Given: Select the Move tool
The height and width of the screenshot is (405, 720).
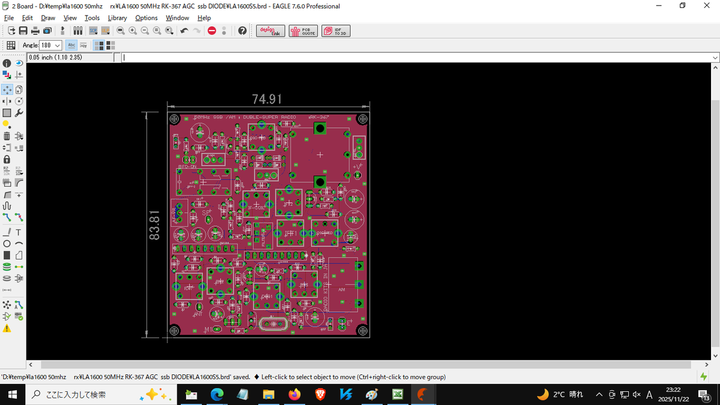Looking at the screenshot, I should pos(7,88).
